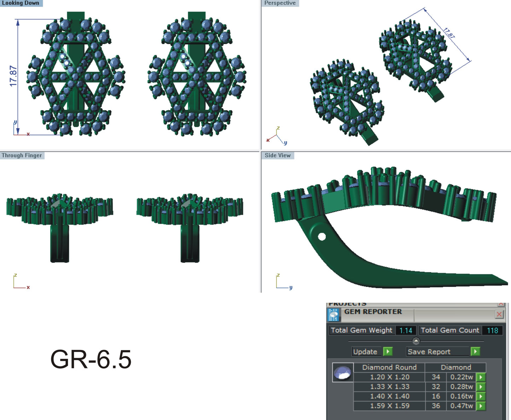Collapse the gem totals section with up arrow
511x420 pixels.
[x=416, y=341]
